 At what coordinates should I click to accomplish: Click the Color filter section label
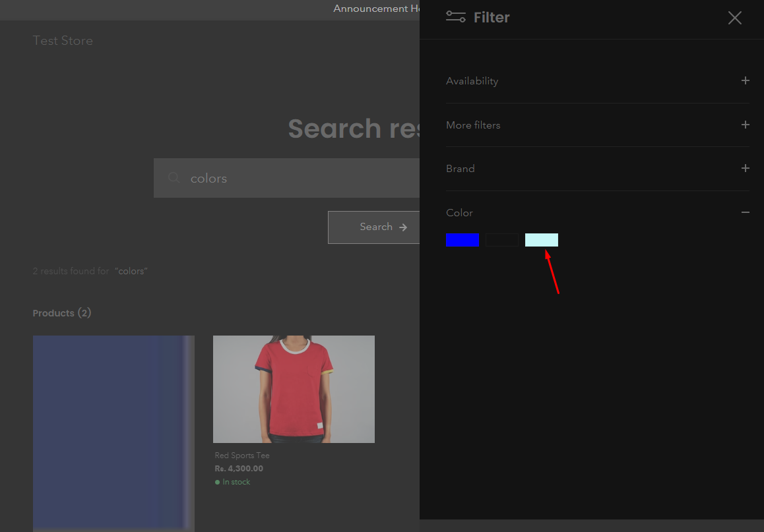pos(459,213)
